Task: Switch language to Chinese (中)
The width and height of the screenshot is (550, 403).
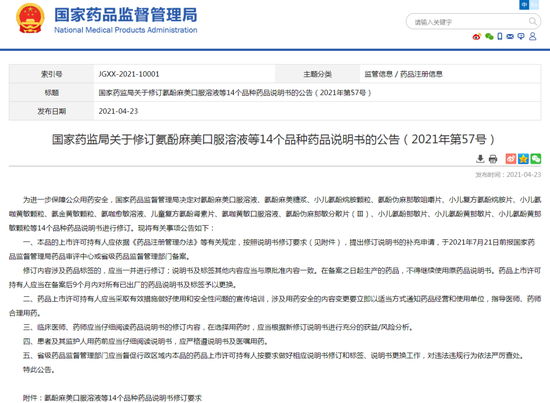Action: point(524,5)
